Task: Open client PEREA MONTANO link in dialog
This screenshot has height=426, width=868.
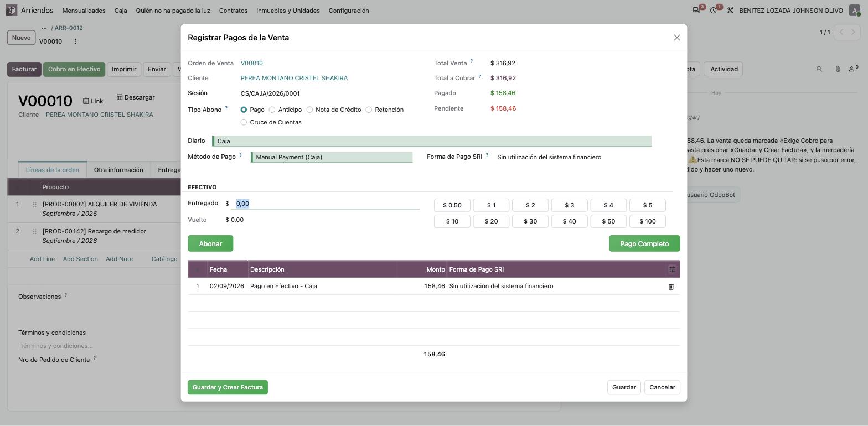Action: tap(294, 78)
